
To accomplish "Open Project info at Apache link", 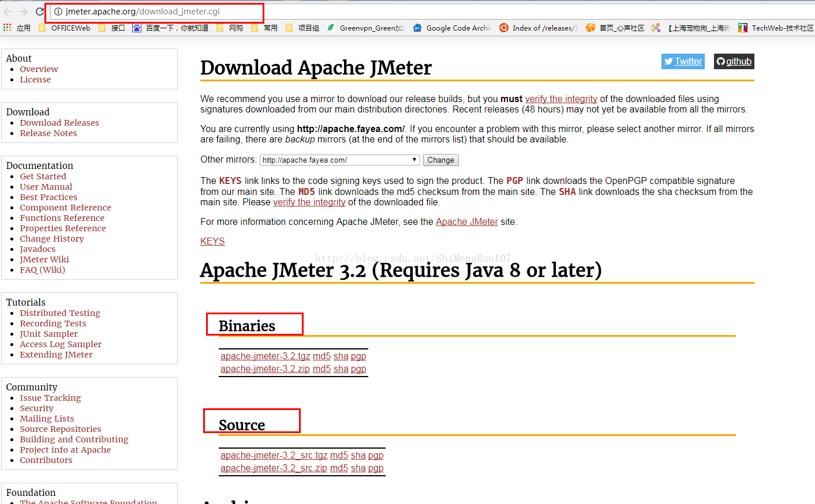I will point(65,450).
